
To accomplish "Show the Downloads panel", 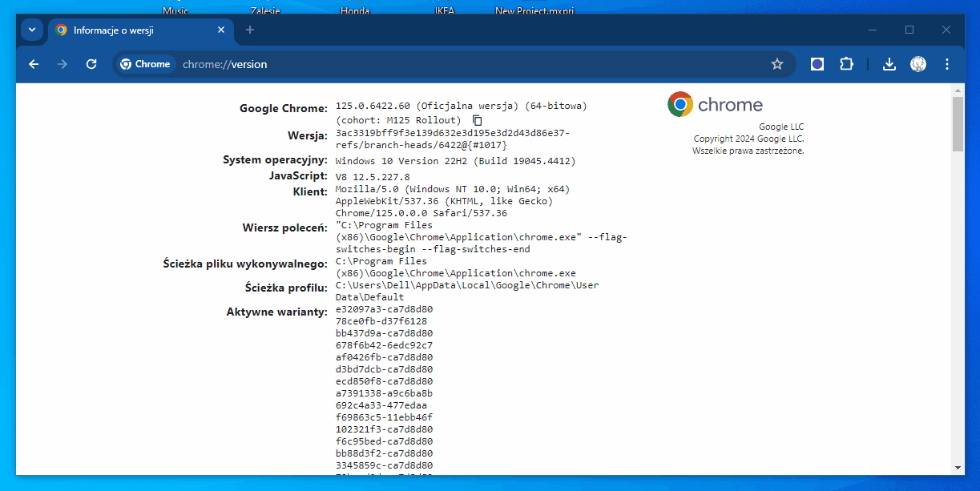I will click(889, 64).
